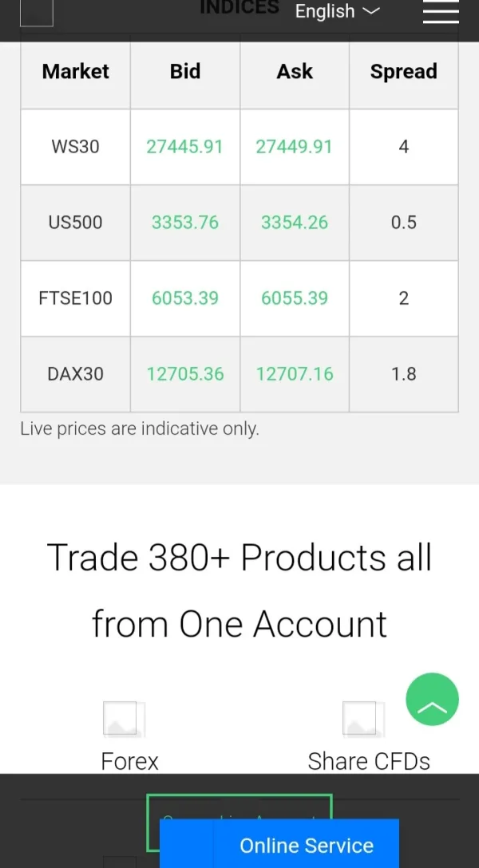Click the Ask column header
The height and width of the screenshot is (868, 479).
pyautogui.click(x=295, y=72)
